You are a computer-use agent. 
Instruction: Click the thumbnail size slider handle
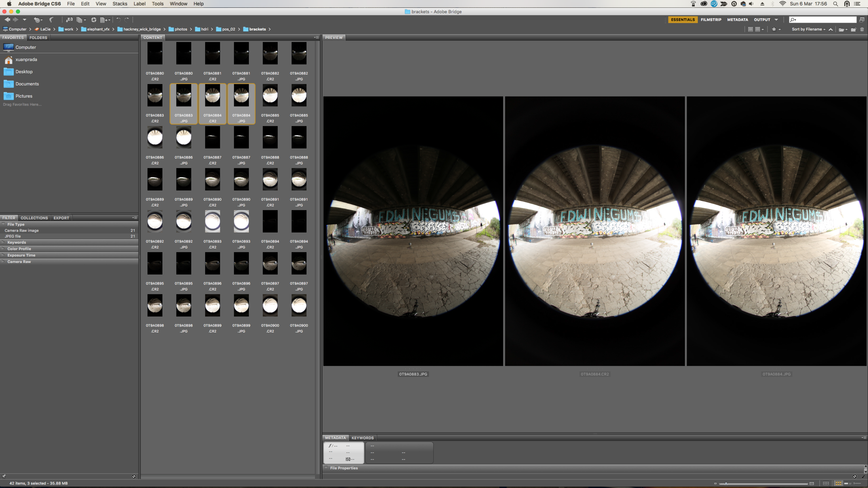(x=726, y=483)
